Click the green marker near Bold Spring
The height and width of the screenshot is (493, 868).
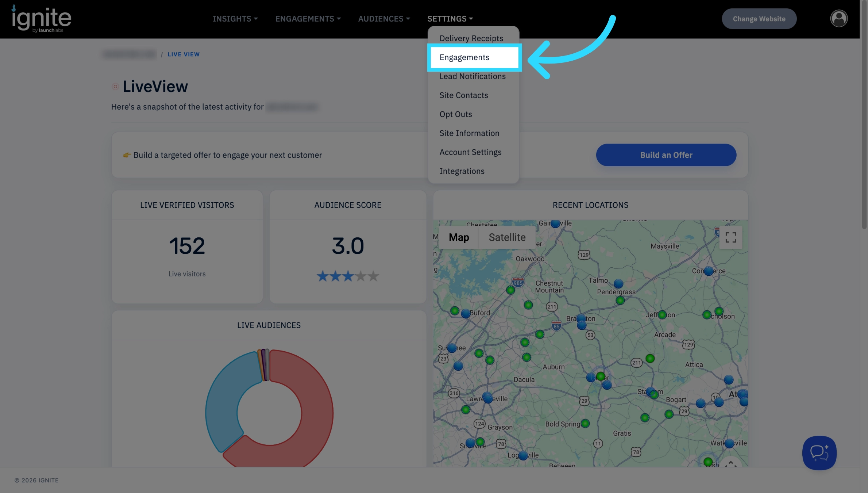(585, 423)
